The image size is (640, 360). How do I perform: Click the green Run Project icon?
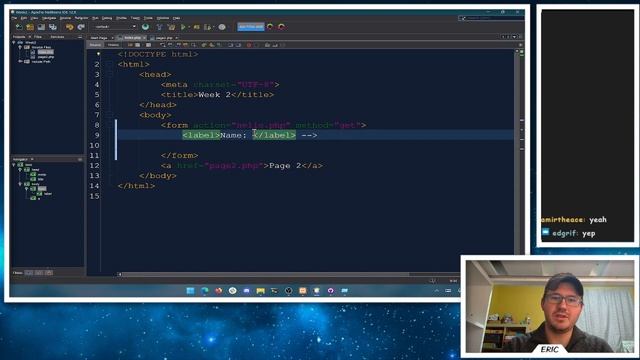pos(183,27)
